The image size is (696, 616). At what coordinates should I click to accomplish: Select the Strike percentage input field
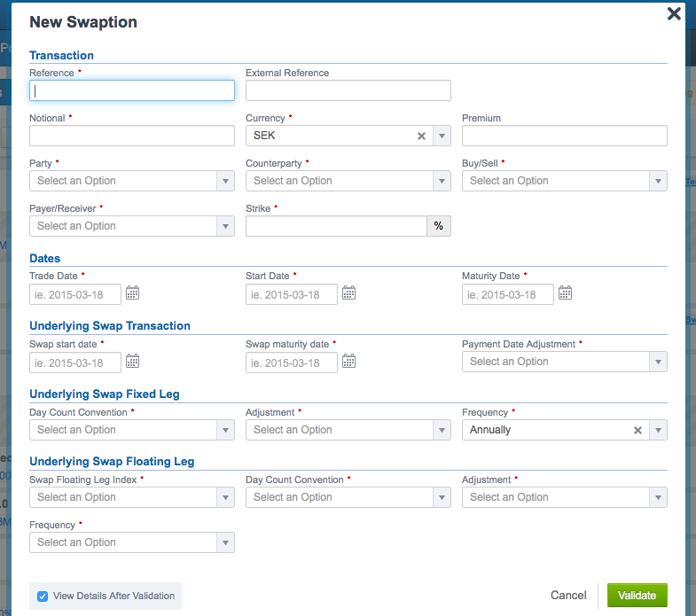336,226
